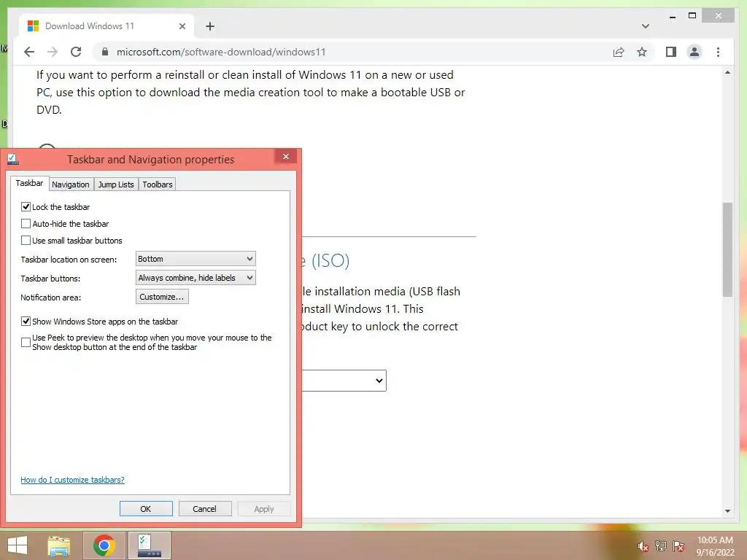The height and width of the screenshot is (560, 747).
Task: Open a new tab with the plus button
Action: [x=209, y=26]
